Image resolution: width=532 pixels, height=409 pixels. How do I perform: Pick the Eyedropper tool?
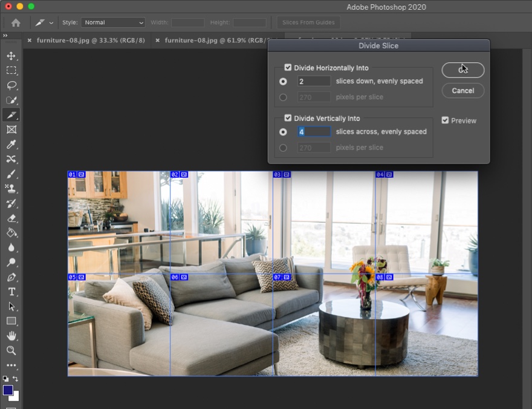coord(11,145)
